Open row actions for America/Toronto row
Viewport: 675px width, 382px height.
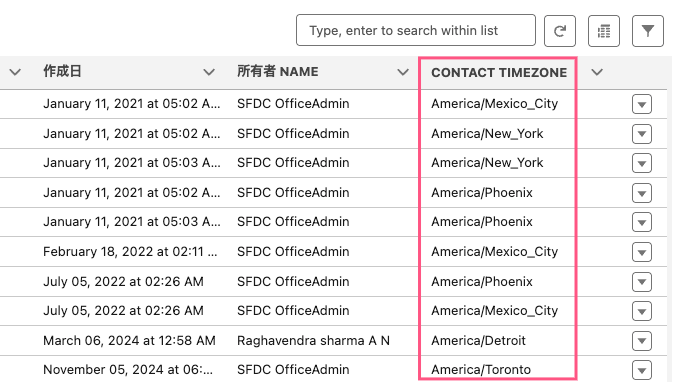[x=642, y=370]
